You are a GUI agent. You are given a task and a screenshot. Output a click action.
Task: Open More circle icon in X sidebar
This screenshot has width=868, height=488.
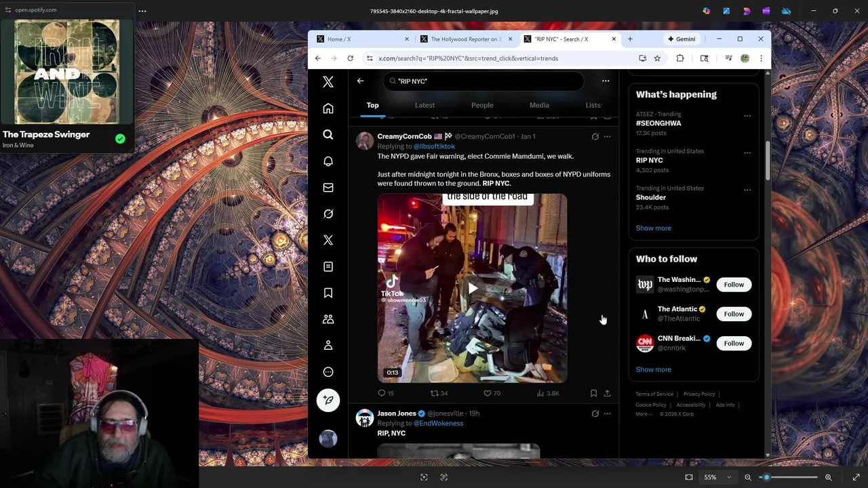(x=328, y=372)
